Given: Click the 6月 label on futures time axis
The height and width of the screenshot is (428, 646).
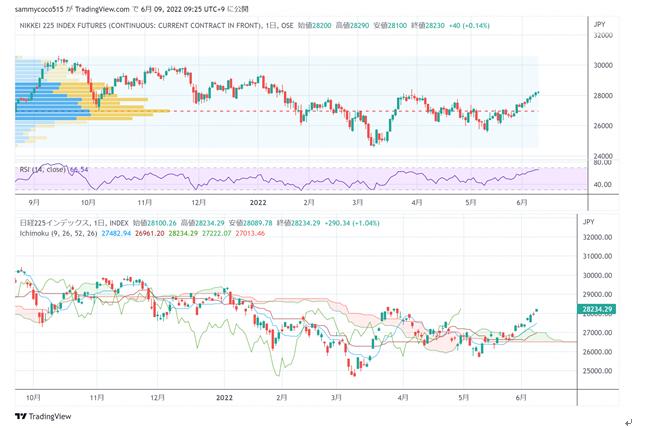Looking at the screenshot, I should [522, 202].
